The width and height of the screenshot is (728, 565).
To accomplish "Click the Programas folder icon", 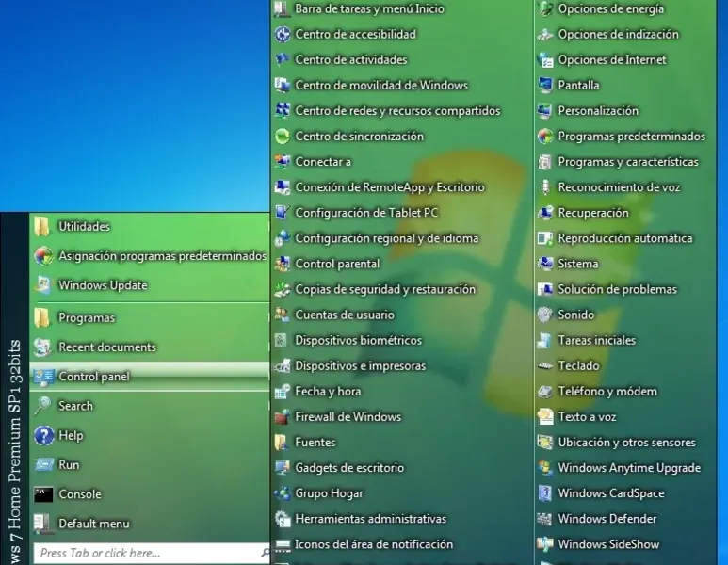I will [x=42, y=317].
